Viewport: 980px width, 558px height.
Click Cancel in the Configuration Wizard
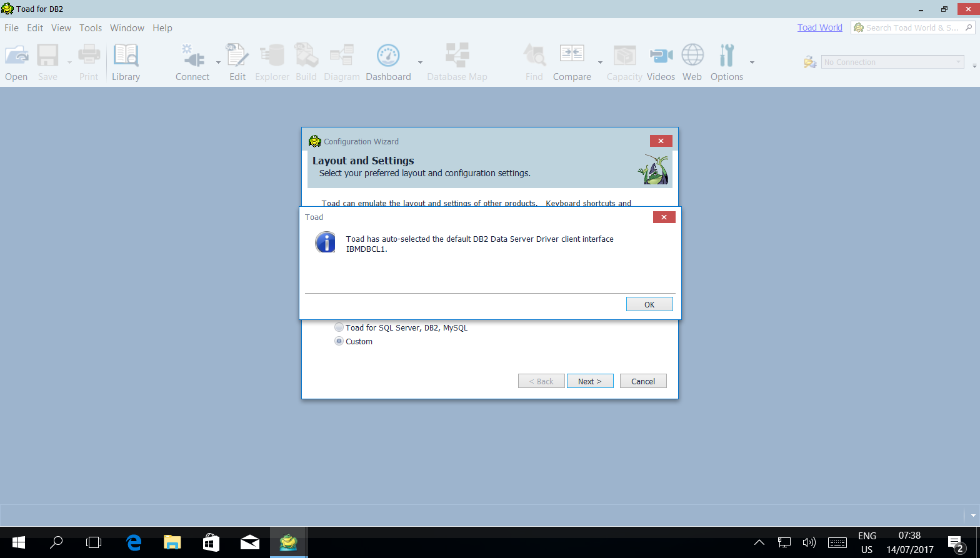coord(643,381)
